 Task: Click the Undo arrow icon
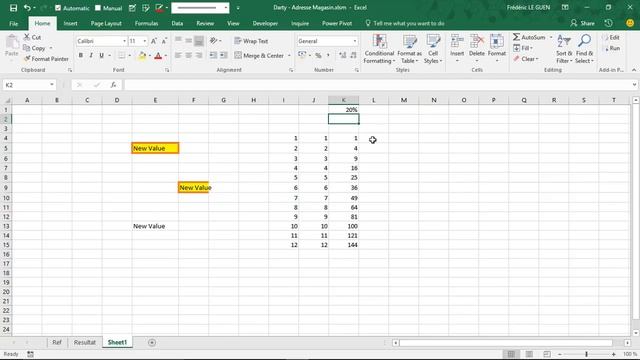(27, 8)
